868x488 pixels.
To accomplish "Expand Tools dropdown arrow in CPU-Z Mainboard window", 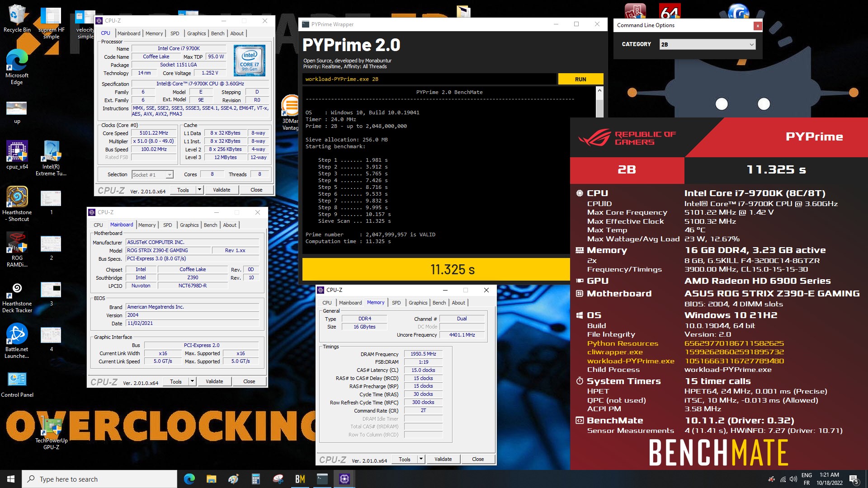I will [x=192, y=381].
